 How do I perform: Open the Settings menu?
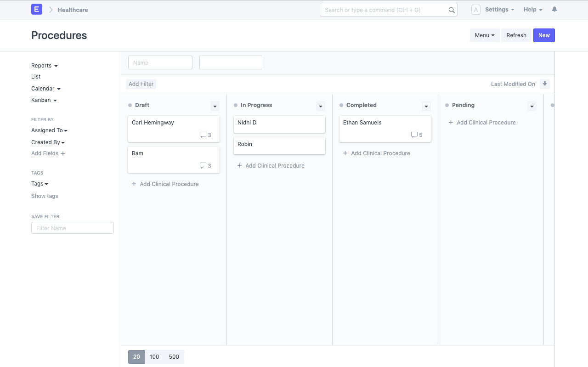[499, 10]
